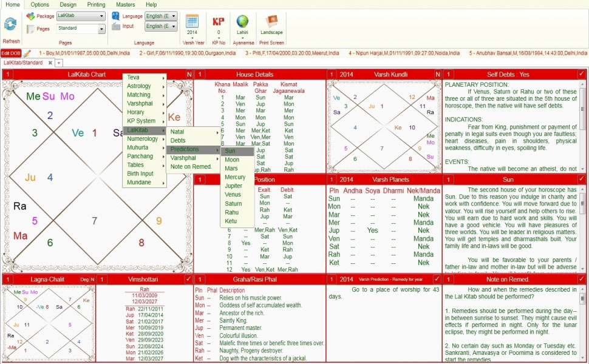This screenshot has height=364, width=589.
Task: Expand the Varsh Year 2014 arrow
Action: [192, 38]
